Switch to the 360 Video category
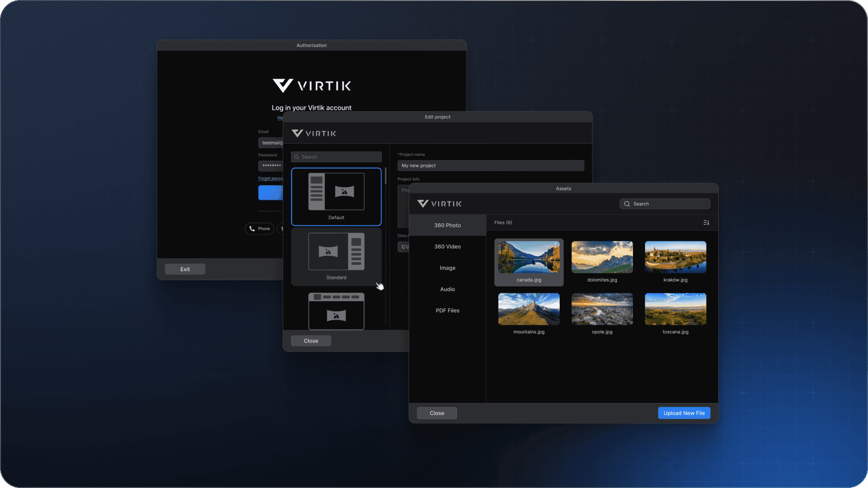The width and height of the screenshot is (868, 488). (447, 247)
